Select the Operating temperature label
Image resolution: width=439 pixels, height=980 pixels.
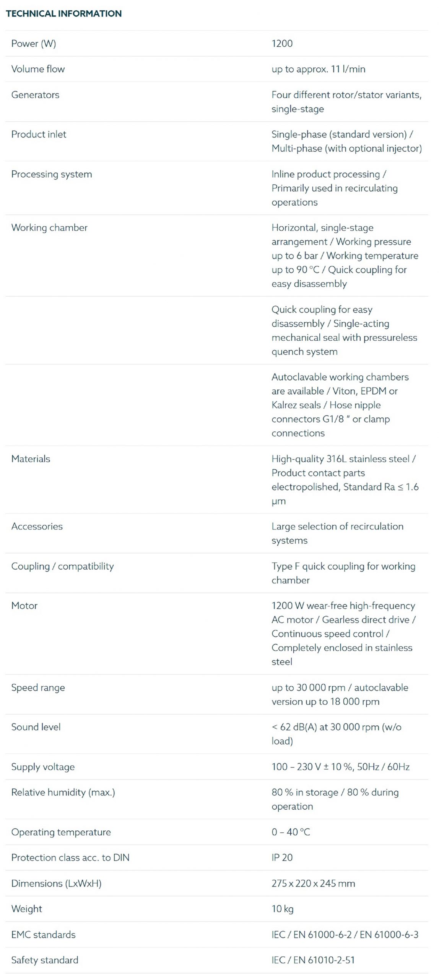pyautogui.click(x=61, y=832)
